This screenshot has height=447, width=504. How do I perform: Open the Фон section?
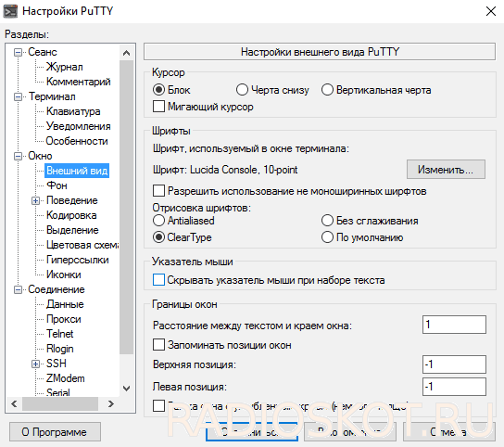[x=57, y=185]
